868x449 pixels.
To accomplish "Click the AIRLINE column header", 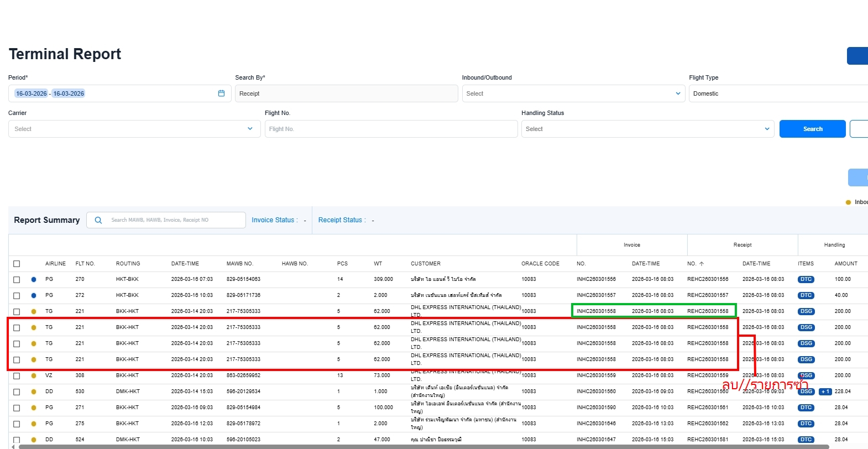I will pos(55,264).
